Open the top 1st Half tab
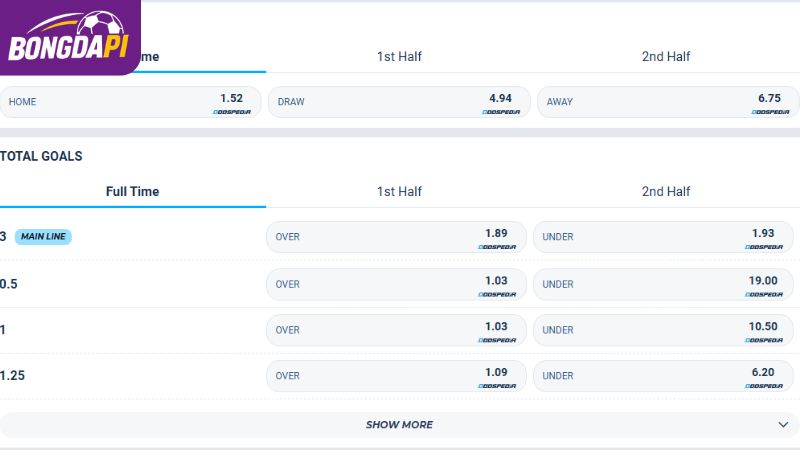Screen dimensions: 800x450 [399, 56]
